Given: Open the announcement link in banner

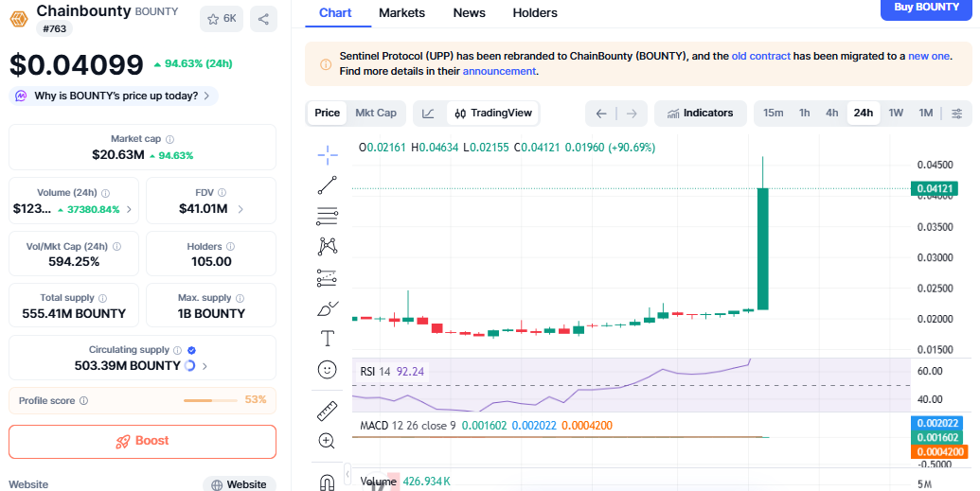Looking at the screenshot, I should pyautogui.click(x=499, y=71).
